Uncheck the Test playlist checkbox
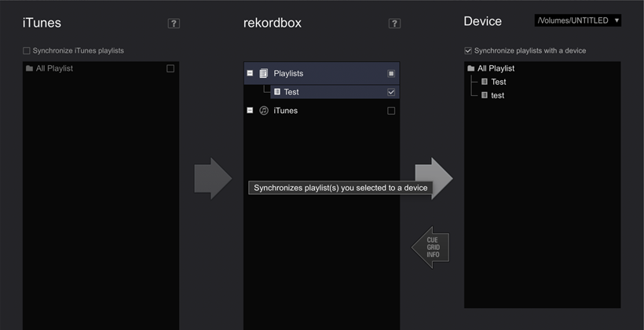This screenshot has height=330, width=644. (x=391, y=92)
